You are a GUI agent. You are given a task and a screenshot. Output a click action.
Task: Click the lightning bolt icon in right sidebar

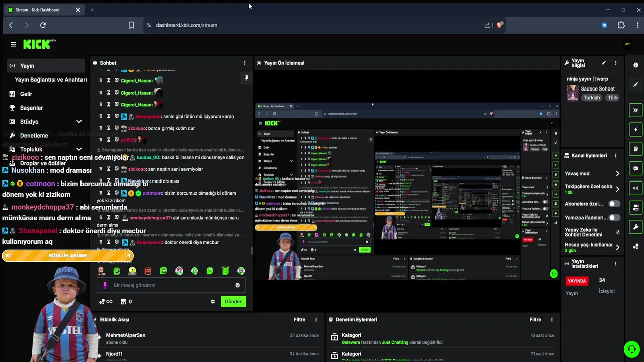tap(636, 130)
